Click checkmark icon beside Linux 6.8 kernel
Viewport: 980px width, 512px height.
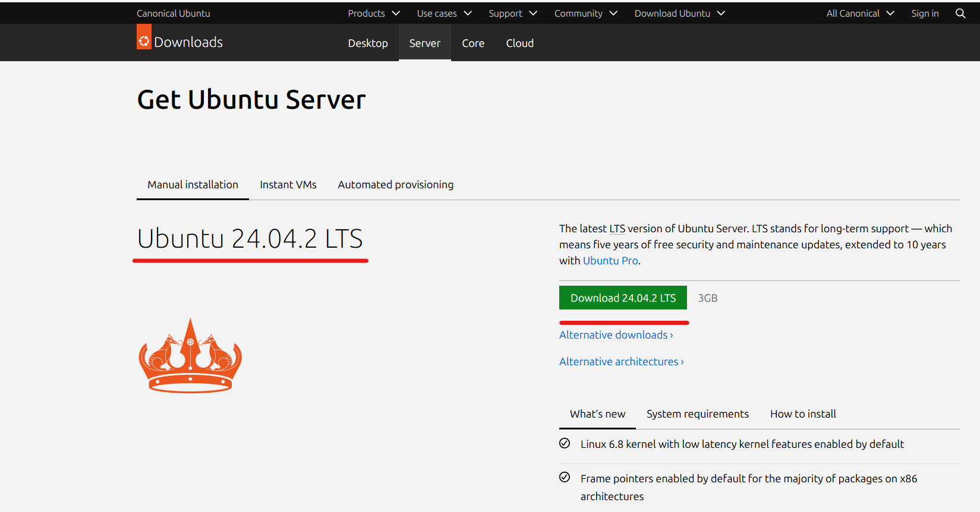[x=565, y=443]
